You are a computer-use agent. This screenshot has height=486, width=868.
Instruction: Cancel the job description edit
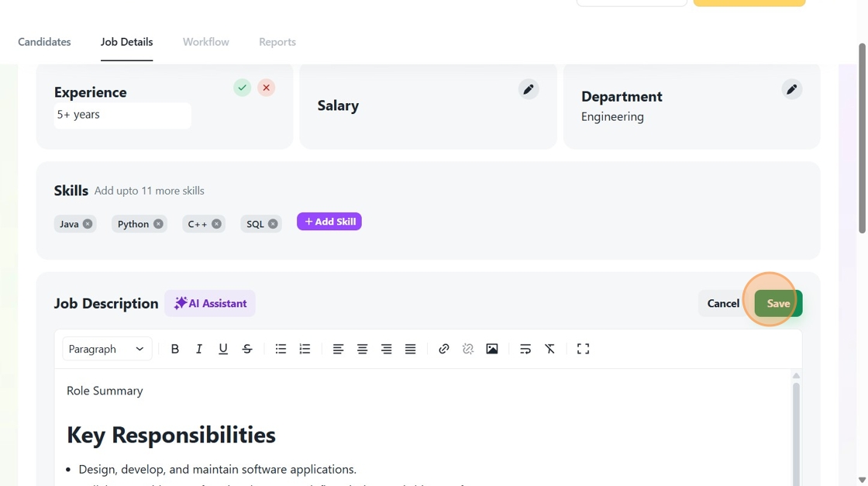(723, 303)
